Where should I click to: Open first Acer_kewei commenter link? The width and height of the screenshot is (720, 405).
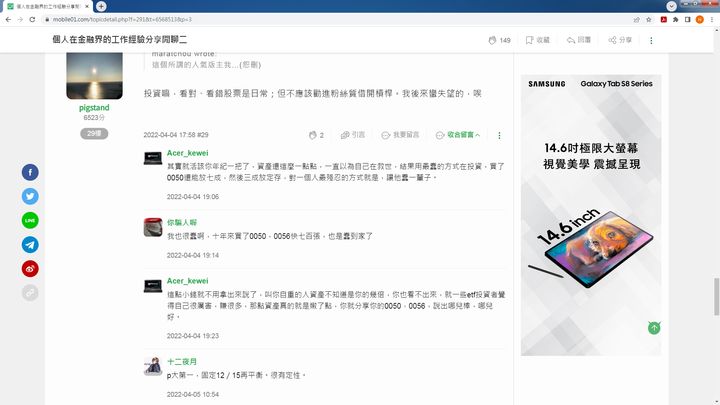[x=187, y=153]
